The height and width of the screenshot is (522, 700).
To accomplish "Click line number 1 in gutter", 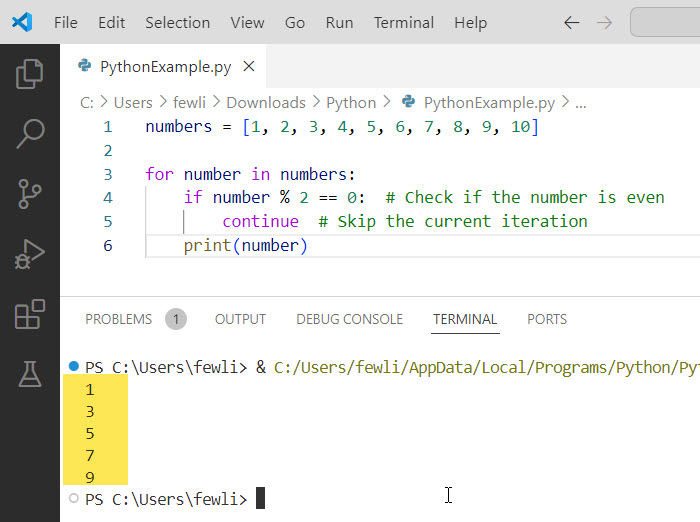I will click(x=108, y=127).
